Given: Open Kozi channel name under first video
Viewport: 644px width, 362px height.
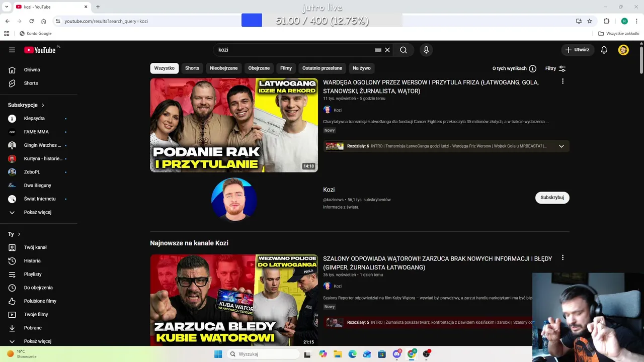Looking at the screenshot, I should point(338,110).
